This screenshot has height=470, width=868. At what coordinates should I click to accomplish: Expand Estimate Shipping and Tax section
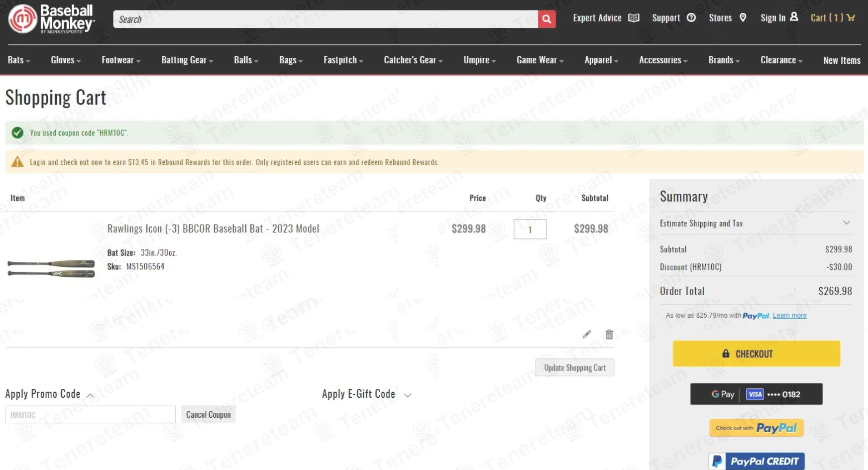846,223
